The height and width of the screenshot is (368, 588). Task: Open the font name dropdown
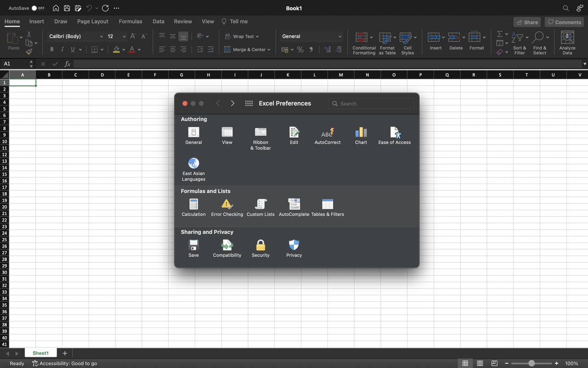pyautogui.click(x=102, y=36)
